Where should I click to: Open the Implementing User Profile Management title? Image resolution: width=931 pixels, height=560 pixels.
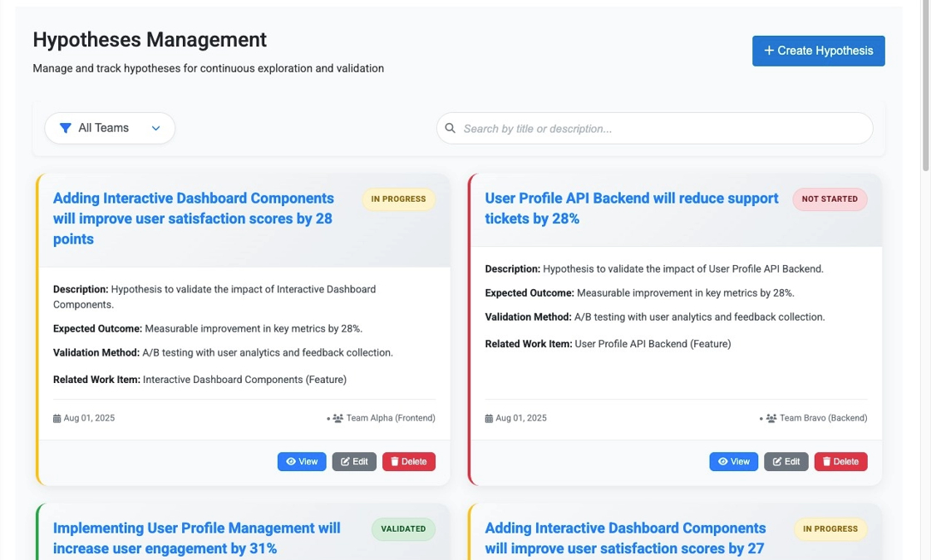[x=196, y=538]
